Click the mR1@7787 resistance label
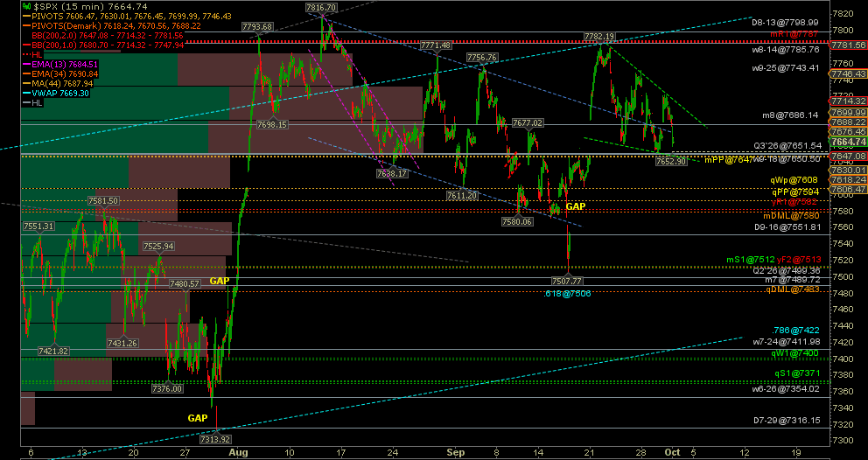 point(794,34)
